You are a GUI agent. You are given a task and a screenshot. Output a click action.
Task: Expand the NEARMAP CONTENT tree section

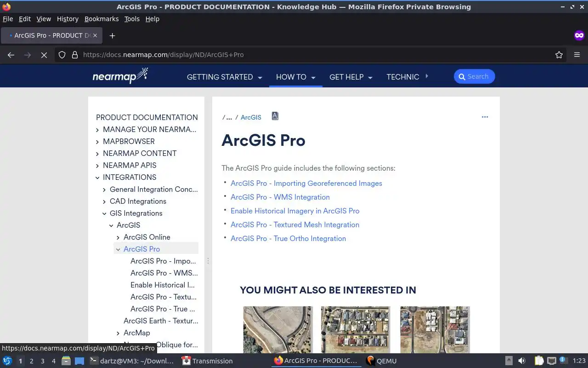coord(97,154)
